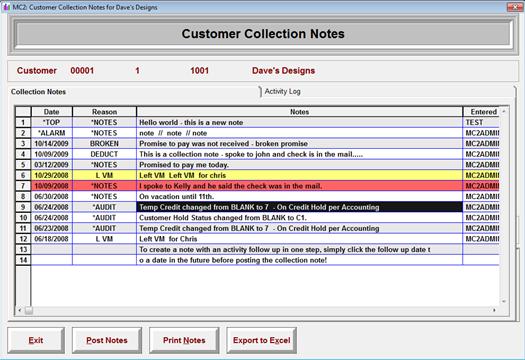Click the 10/29/2008 date cell
This screenshot has height=360, width=525.
coord(52,175)
